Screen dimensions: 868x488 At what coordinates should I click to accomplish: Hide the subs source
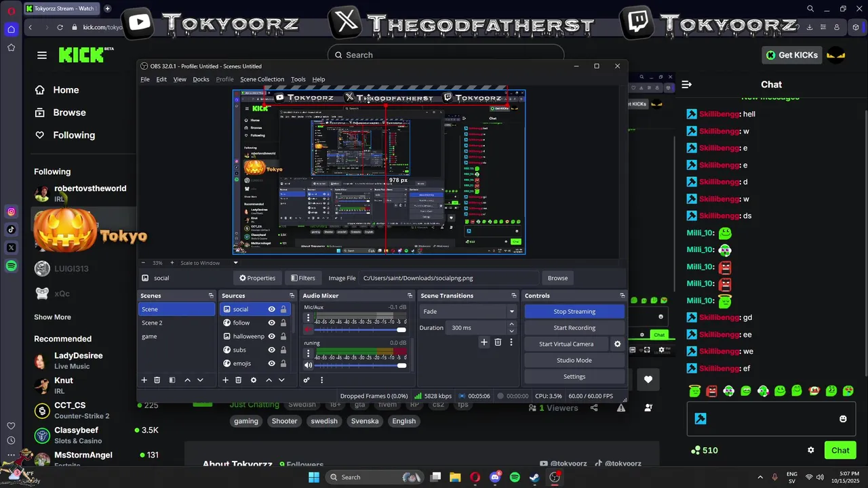pyautogui.click(x=271, y=350)
